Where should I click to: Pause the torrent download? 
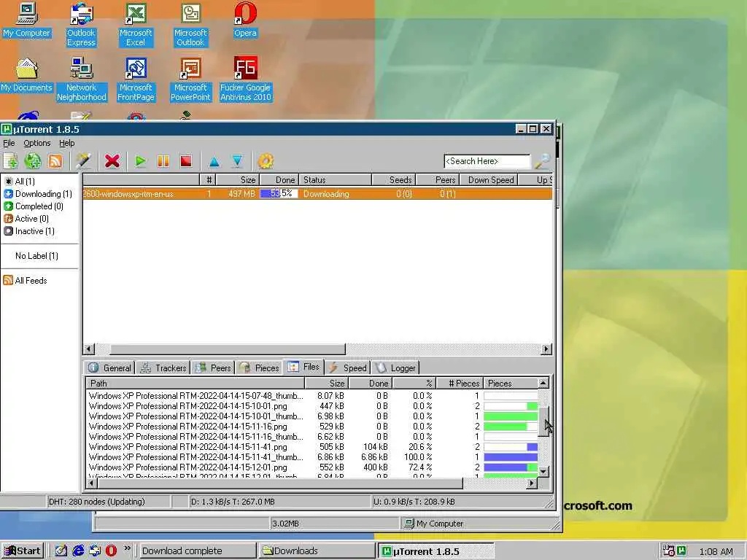pyautogui.click(x=163, y=161)
